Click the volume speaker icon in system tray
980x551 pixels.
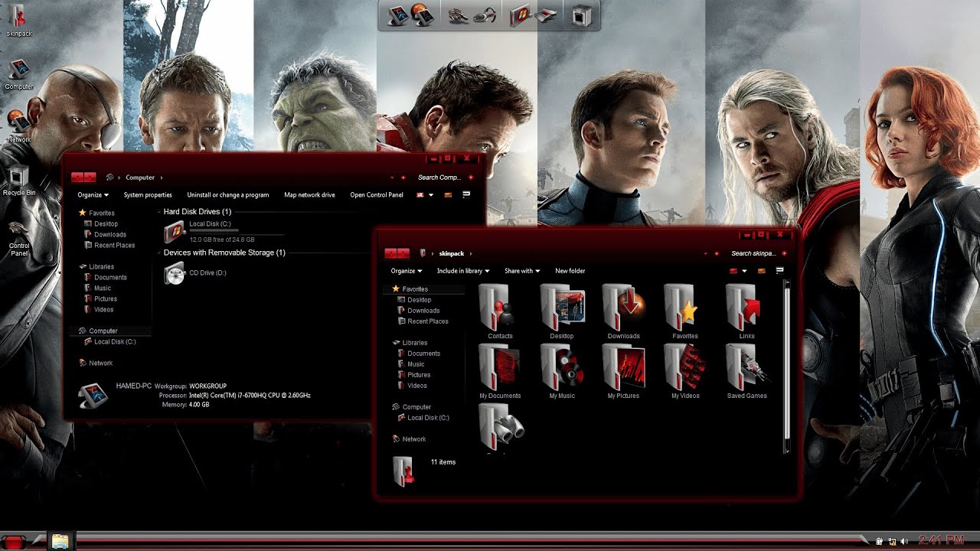pos(904,541)
